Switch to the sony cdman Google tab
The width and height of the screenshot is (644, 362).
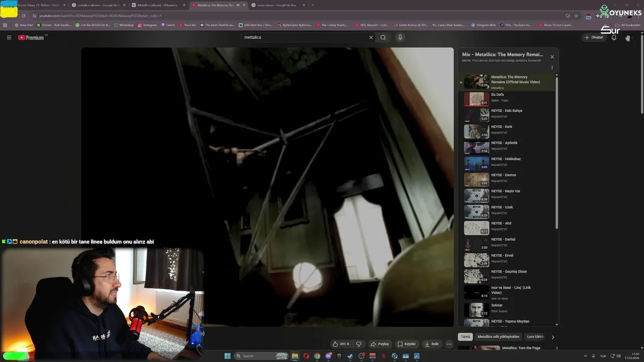coord(278,5)
